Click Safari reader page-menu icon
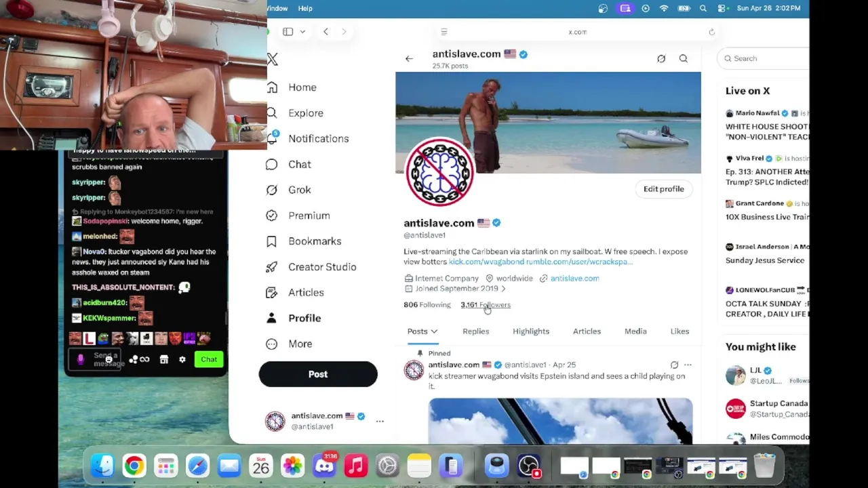The width and height of the screenshot is (868, 488). [x=444, y=32]
